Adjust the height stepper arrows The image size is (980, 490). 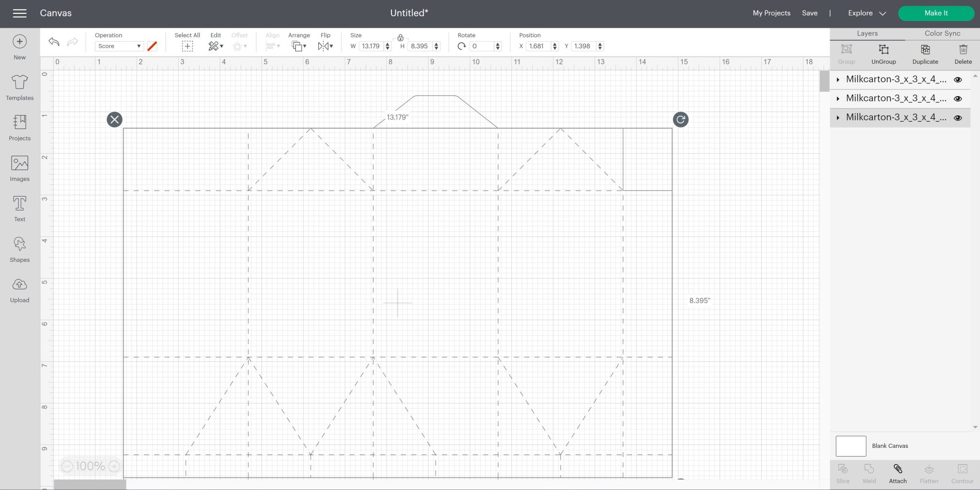[436, 46]
